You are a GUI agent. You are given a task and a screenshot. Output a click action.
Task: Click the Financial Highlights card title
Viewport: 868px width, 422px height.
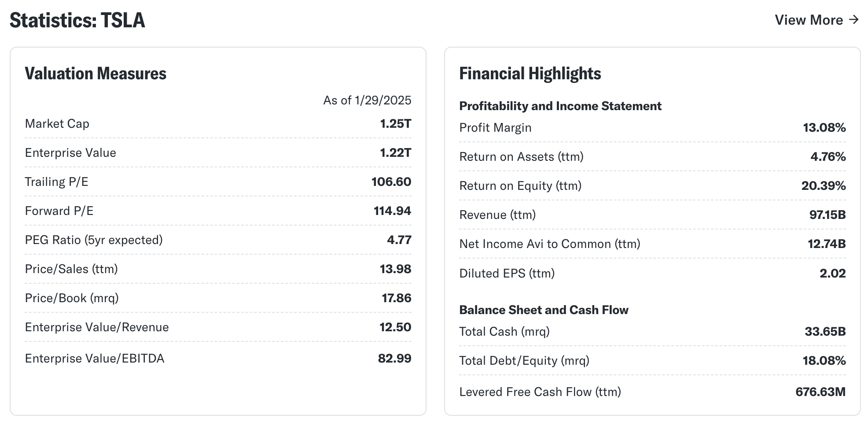click(530, 74)
